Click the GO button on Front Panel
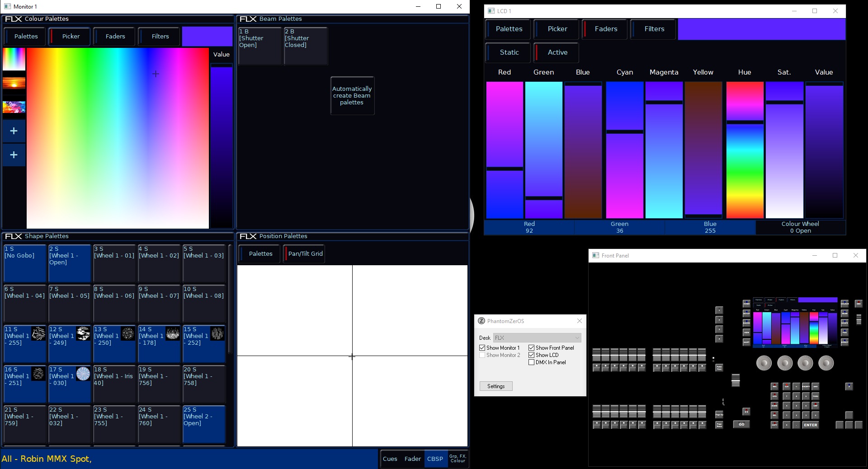868x469 pixels. tap(741, 424)
